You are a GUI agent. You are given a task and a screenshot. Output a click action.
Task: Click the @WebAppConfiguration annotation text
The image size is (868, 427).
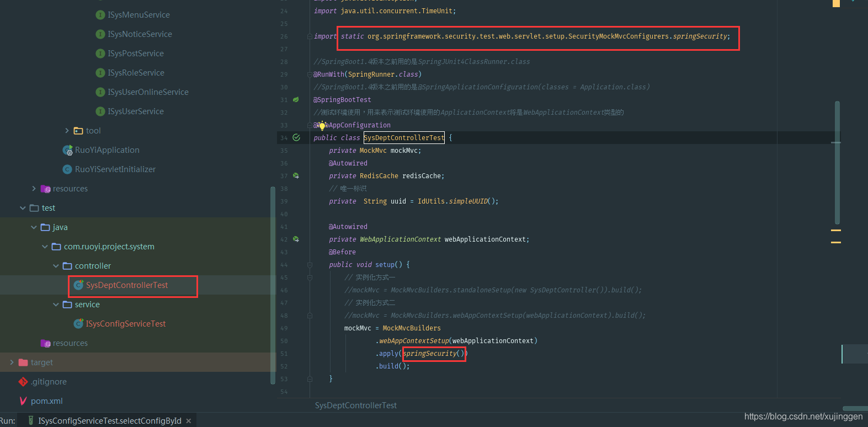(x=352, y=125)
